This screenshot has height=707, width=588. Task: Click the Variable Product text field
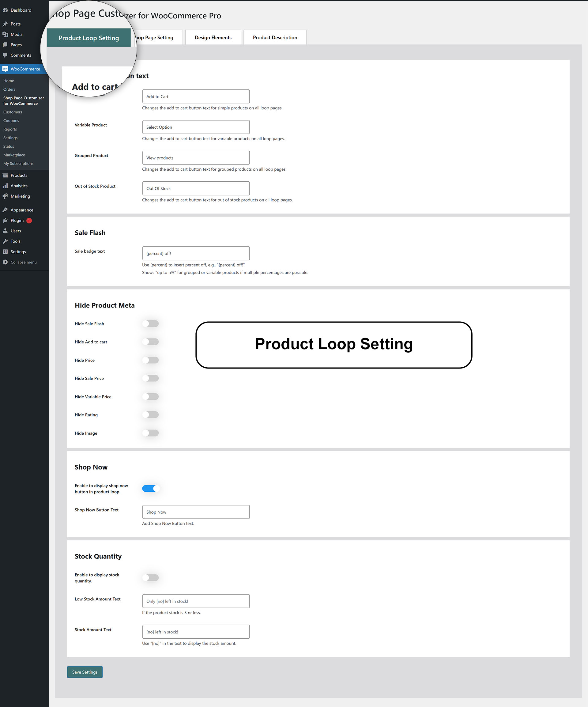(x=196, y=127)
